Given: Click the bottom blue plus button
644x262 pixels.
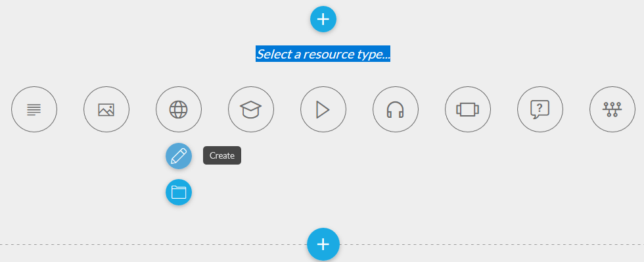Looking at the screenshot, I should 323,244.
